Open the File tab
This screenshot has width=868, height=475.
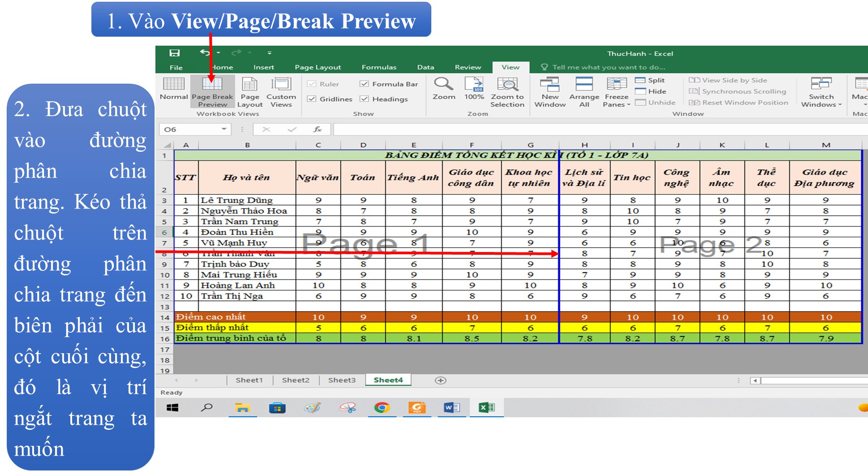(x=176, y=68)
